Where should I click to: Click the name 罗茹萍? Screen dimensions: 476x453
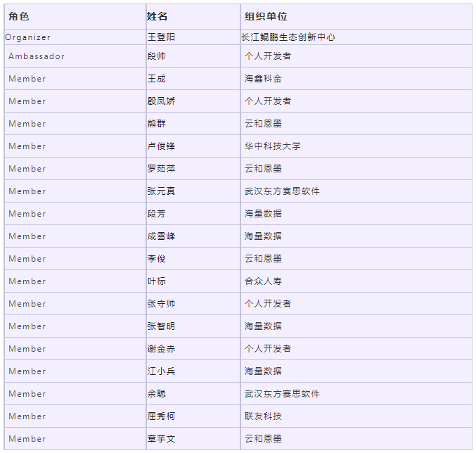click(x=161, y=169)
